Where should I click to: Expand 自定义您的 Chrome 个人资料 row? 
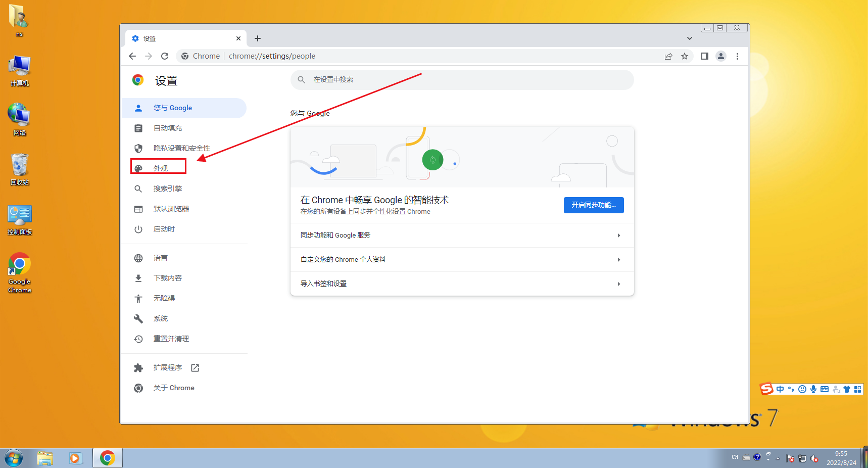(x=462, y=260)
